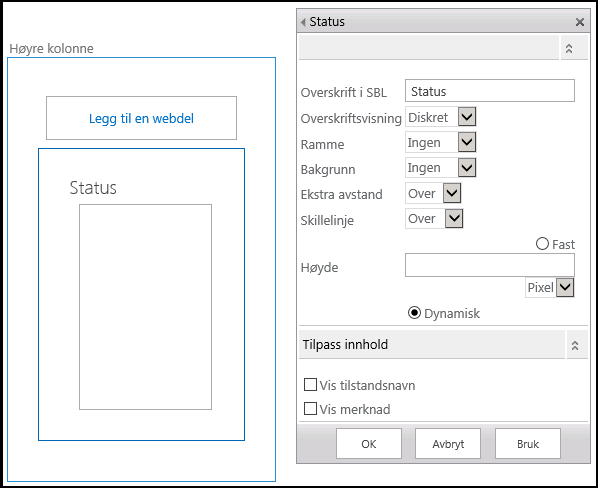This screenshot has height=488, width=598.
Task: Click the left arrow icon beside Status title
Action: click(303, 22)
